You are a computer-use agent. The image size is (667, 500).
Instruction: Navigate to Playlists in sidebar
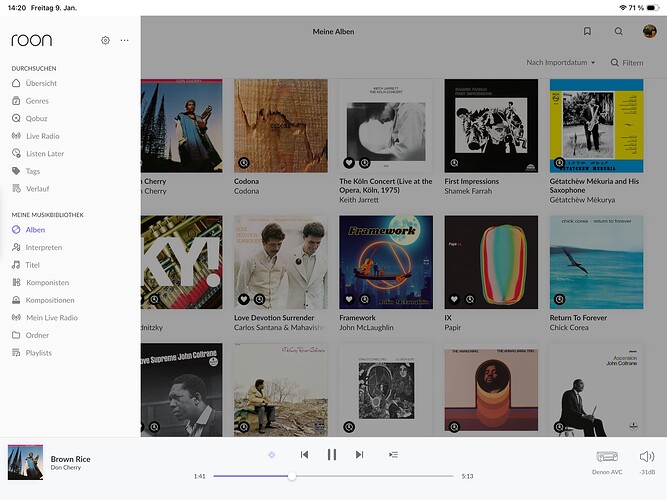39,353
